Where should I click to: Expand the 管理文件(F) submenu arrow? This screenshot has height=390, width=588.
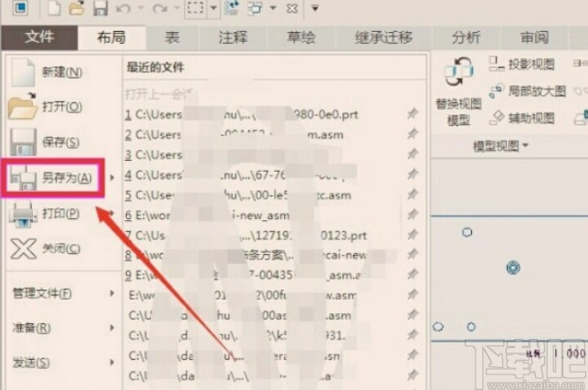pyautogui.click(x=111, y=293)
